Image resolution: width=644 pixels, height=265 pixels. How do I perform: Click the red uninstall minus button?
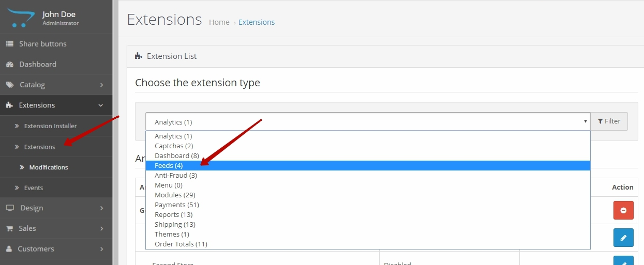tap(623, 210)
